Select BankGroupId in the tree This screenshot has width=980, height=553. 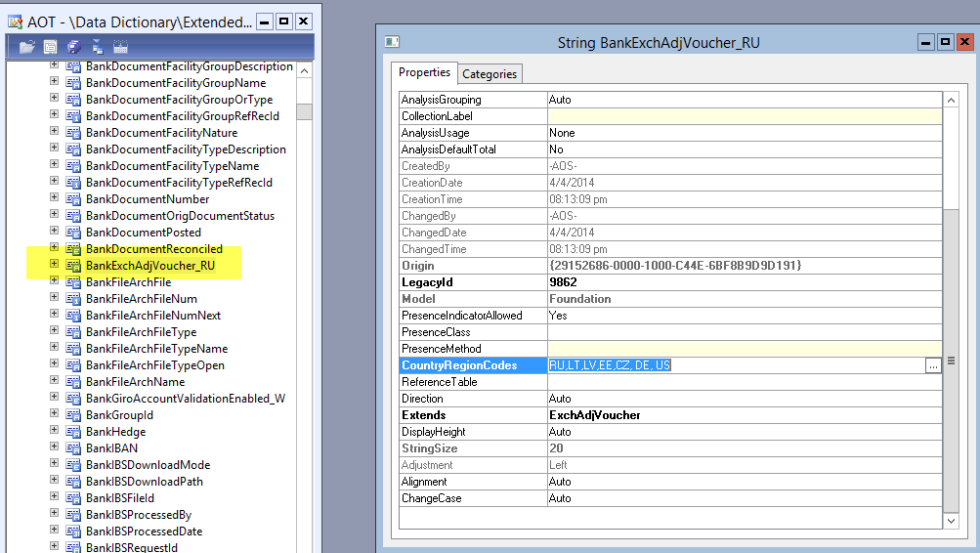click(119, 415)
